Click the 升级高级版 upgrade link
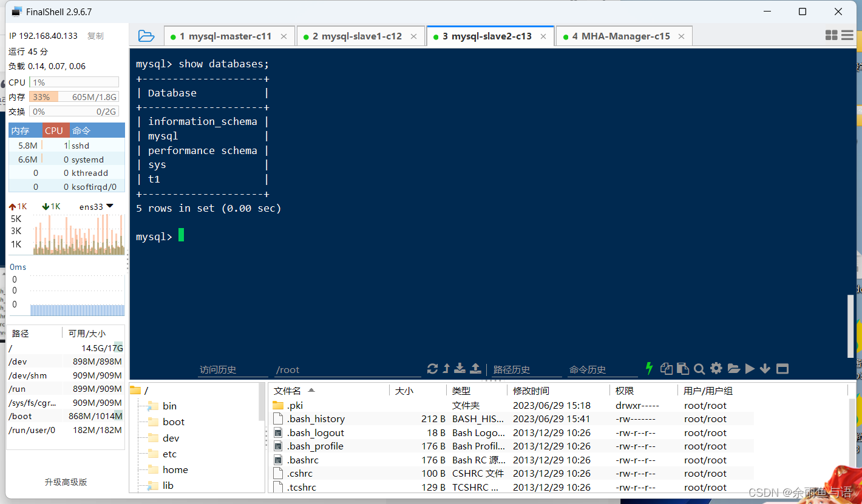Screen dimensions: 862x504 click(66, 482)
